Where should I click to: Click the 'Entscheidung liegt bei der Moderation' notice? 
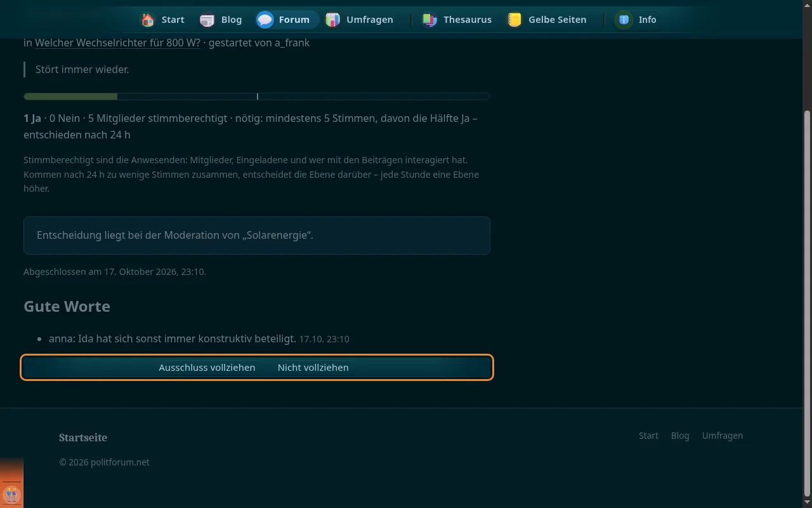point(257,236)
